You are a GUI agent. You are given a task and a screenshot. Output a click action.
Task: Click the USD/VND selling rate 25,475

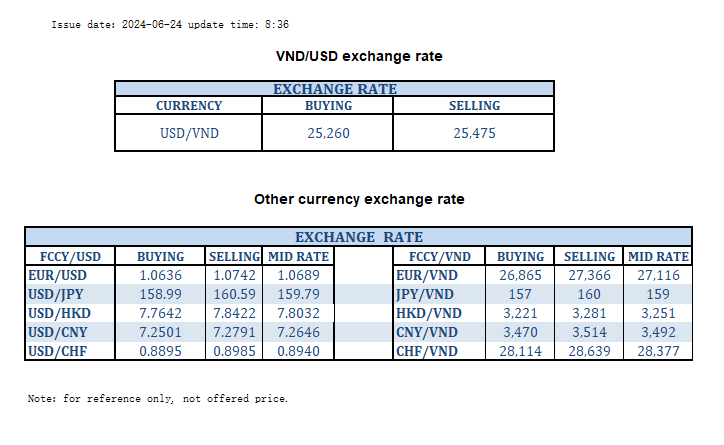[475, 132]
